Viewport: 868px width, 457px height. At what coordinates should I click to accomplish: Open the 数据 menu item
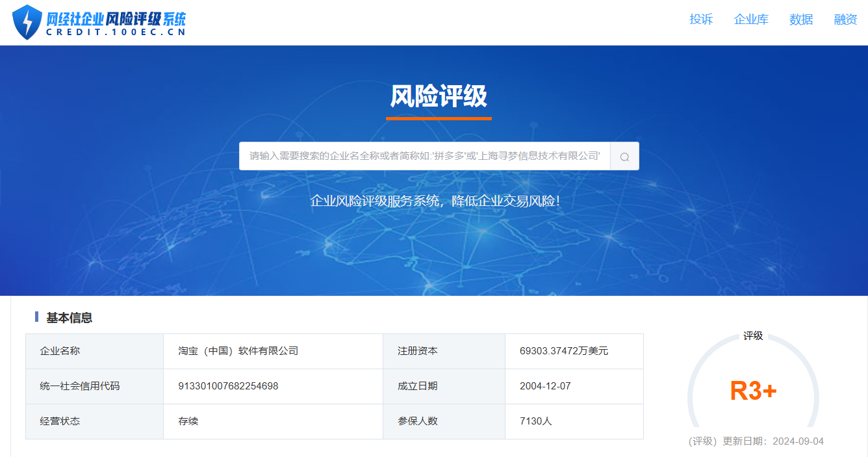801,20
